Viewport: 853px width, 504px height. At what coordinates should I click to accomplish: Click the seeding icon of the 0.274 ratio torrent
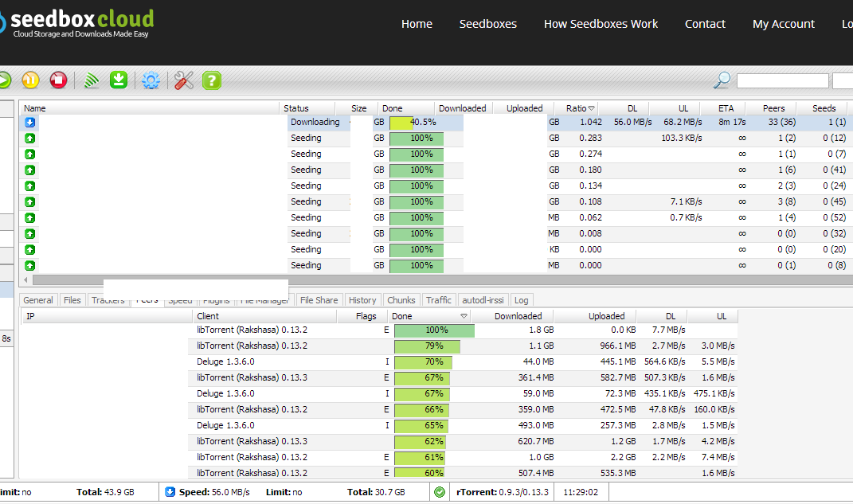pos(30,154)
